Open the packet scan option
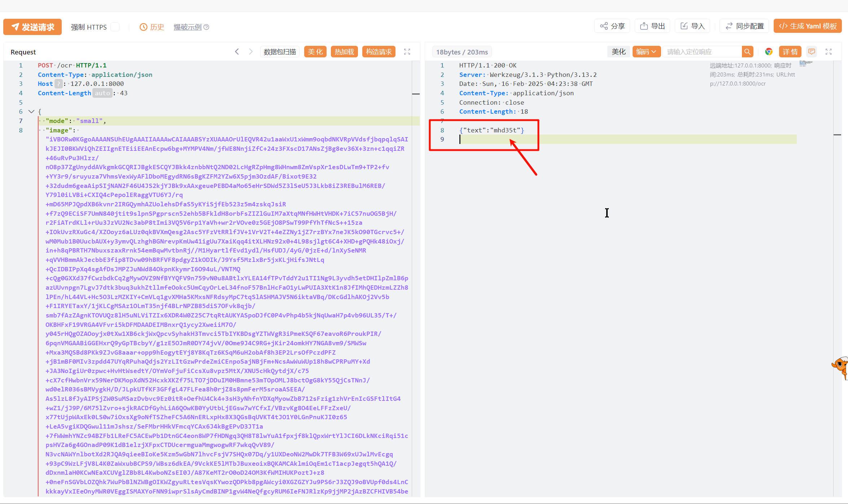The width and height of the screenshot is (848, 504). click(x=280, y=52)
